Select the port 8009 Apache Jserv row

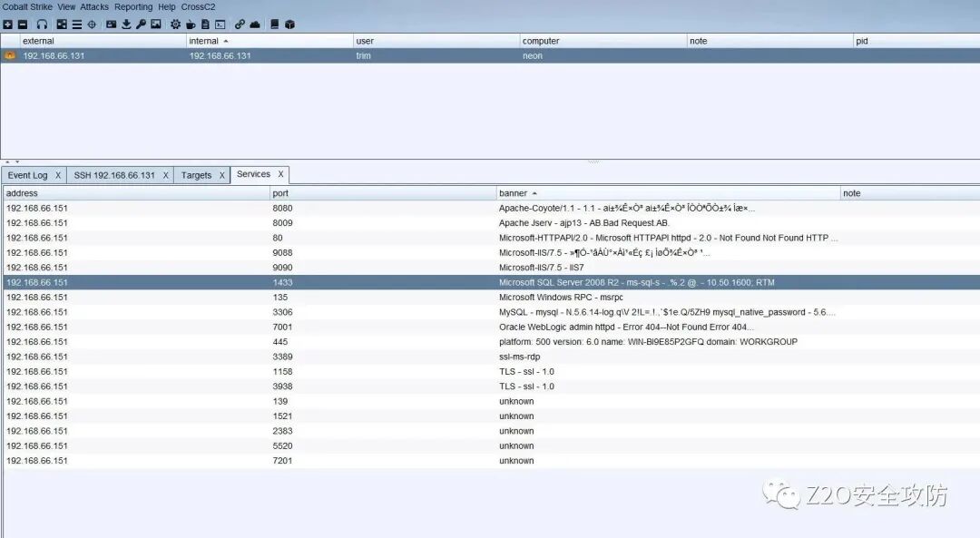pos(491,223)
